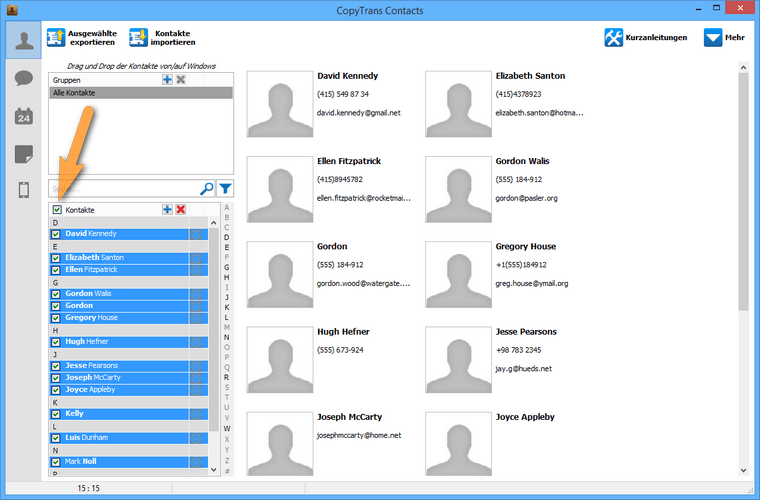Open Elizabeth Santon contact photo
The height and width of the screenshot is (500, 760).
click(x=458, y=104)
